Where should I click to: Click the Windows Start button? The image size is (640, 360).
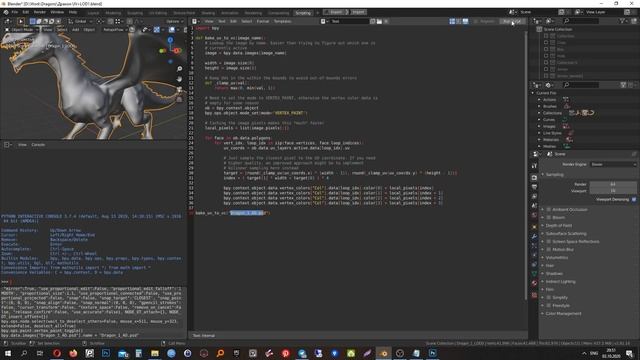point(8,353)
